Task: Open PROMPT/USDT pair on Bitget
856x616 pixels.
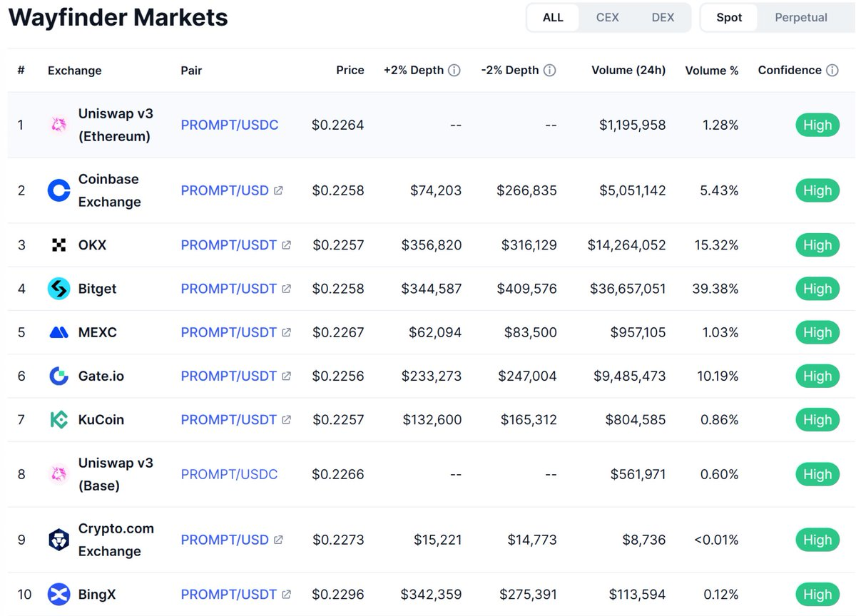Action: (228, 289)
